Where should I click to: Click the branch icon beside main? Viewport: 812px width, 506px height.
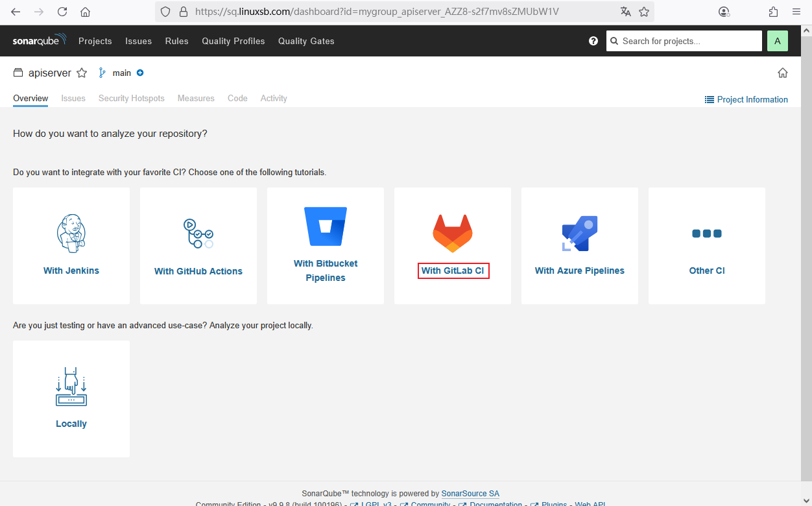102,73
